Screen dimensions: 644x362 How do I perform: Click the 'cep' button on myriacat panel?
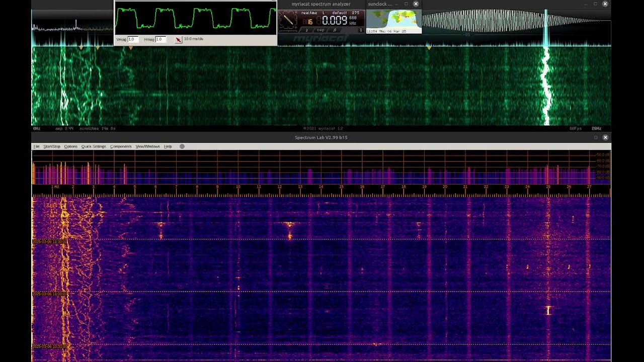(x=320, y=30)
